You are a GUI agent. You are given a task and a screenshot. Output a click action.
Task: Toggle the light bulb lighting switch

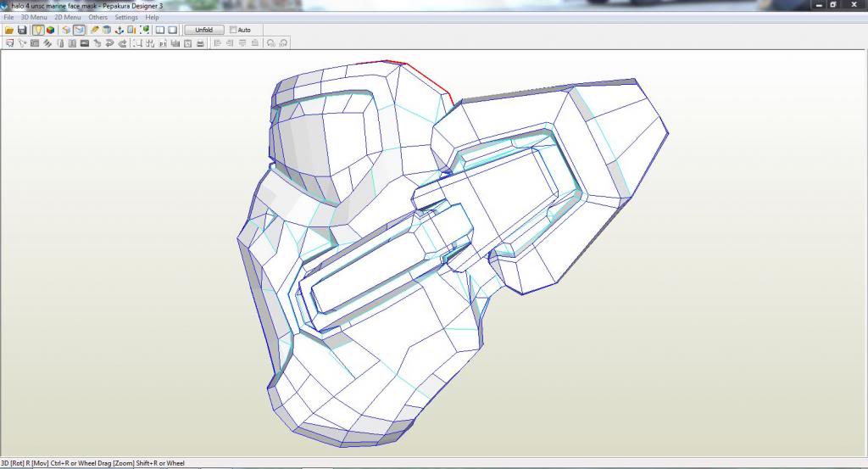[38, 30]
